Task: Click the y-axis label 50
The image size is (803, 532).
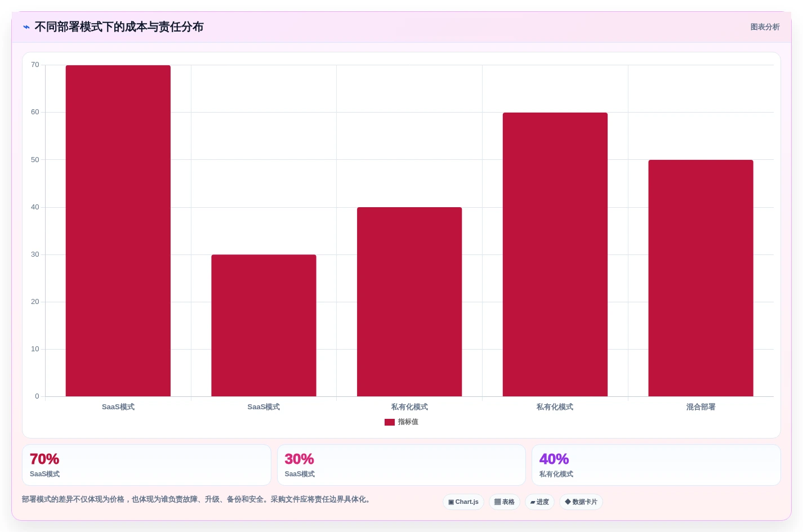Action: pos(35,160)
